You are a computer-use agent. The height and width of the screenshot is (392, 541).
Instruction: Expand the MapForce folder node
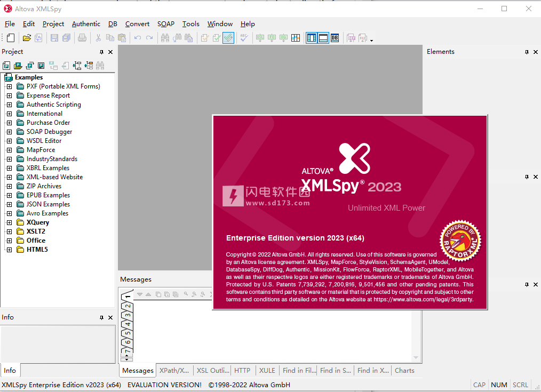point(9,150)
